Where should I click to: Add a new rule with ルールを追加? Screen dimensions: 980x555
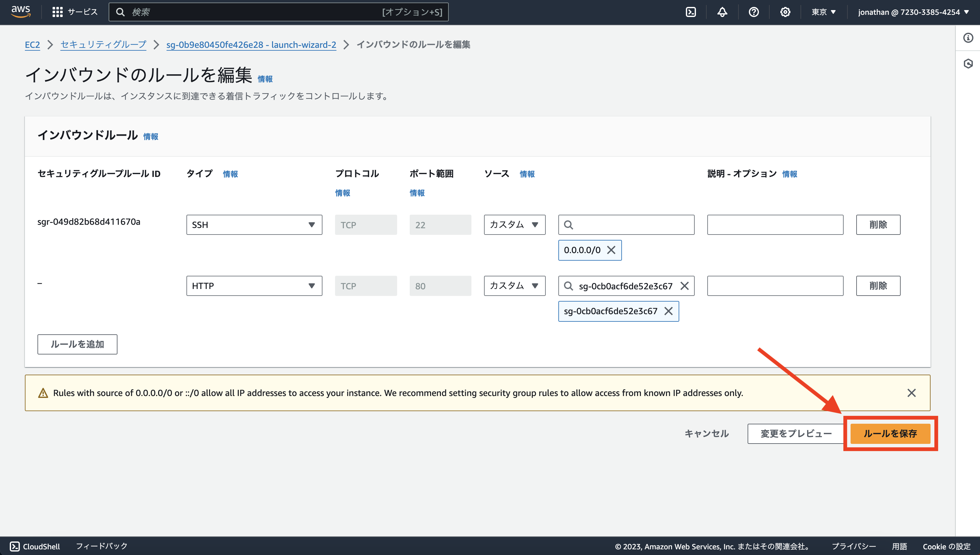[77, 344]
